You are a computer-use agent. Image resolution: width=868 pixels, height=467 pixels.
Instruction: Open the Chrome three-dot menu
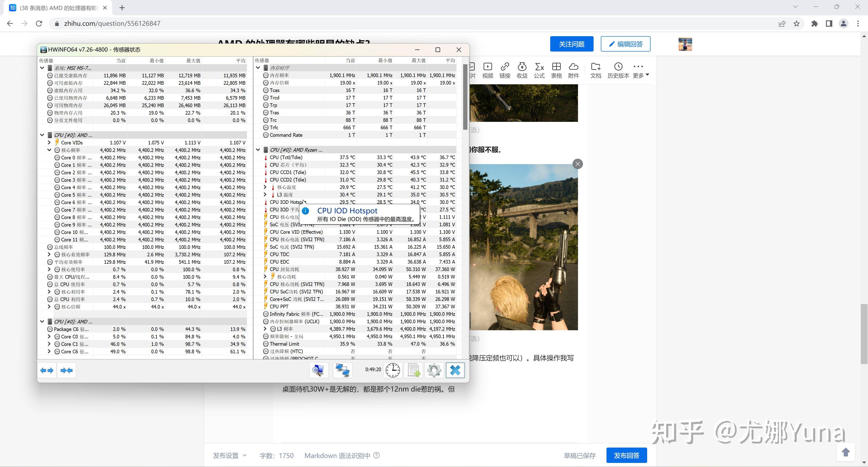pyautogui.click(x=858, y=24)
